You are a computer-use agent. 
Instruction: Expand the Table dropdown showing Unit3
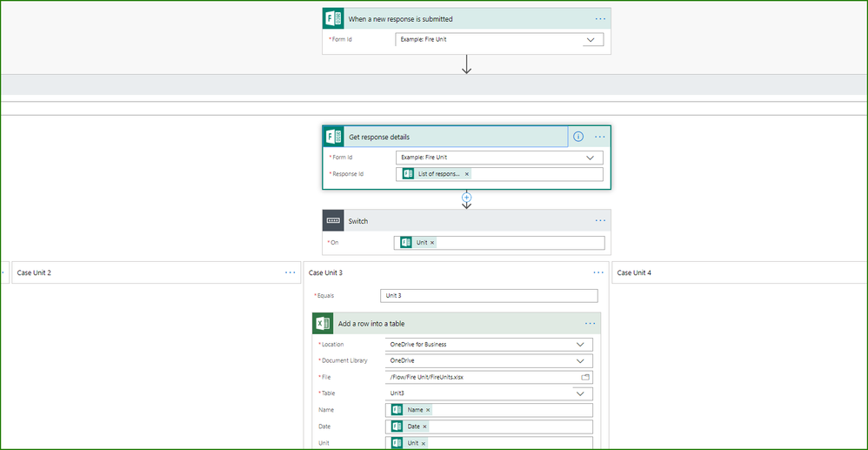pyautogui.click(x=580, y=393)
